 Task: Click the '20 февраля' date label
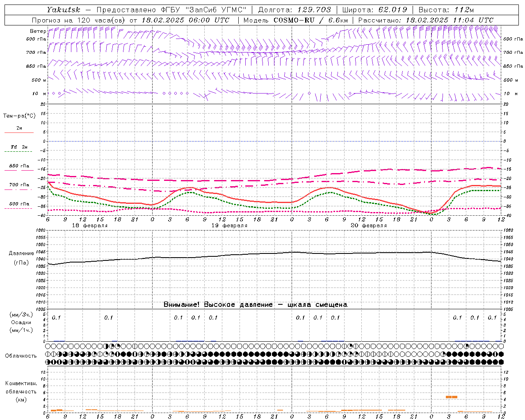point(369,226)
